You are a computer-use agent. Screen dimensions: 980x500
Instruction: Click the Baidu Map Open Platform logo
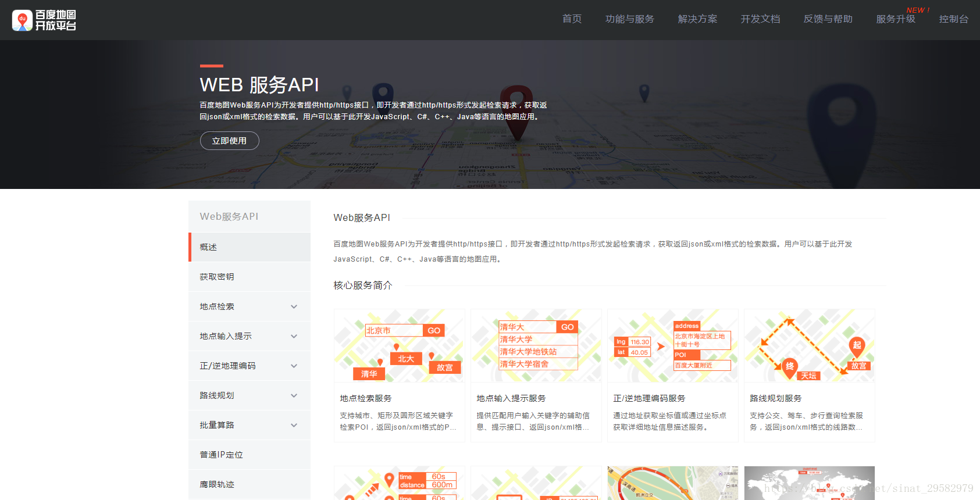pos(44,20)
